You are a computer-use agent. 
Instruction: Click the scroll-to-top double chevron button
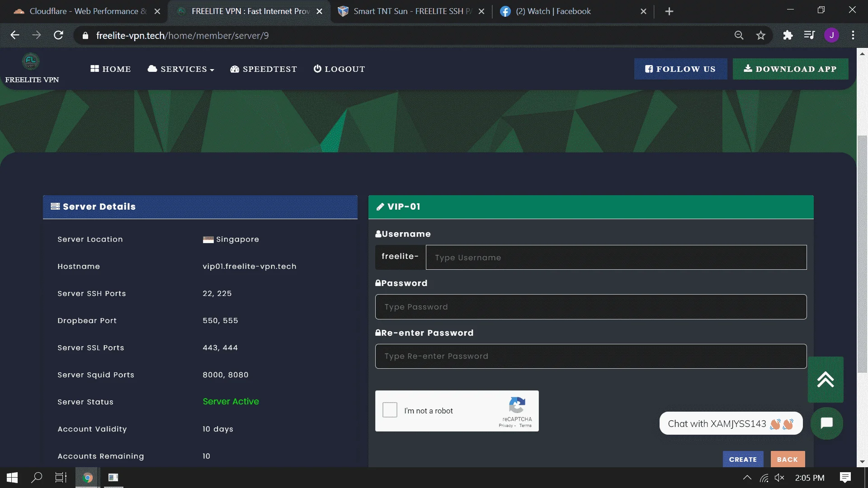tap(826, 380)
